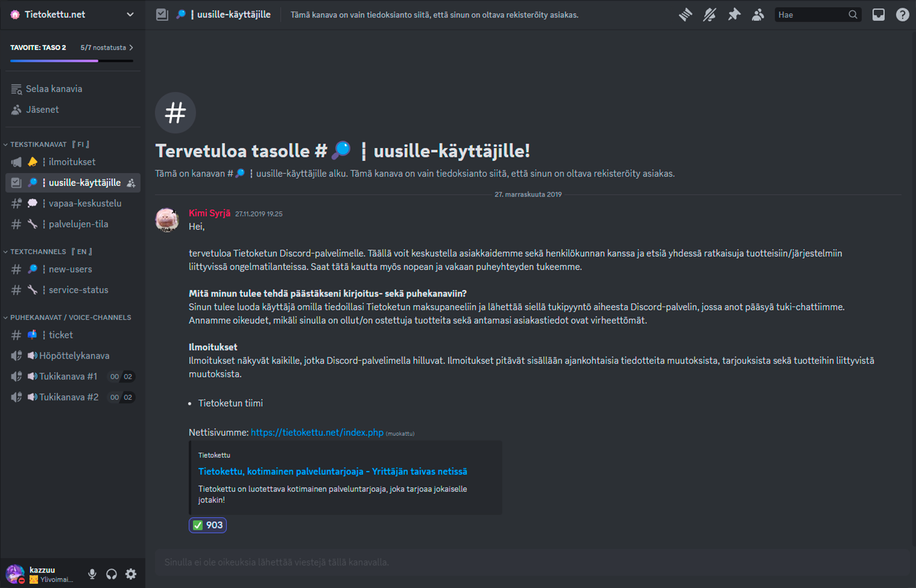Select Selaa kanavia in sidebar
The width and height of the screenshot is (916, 588).
coord(54,89)
